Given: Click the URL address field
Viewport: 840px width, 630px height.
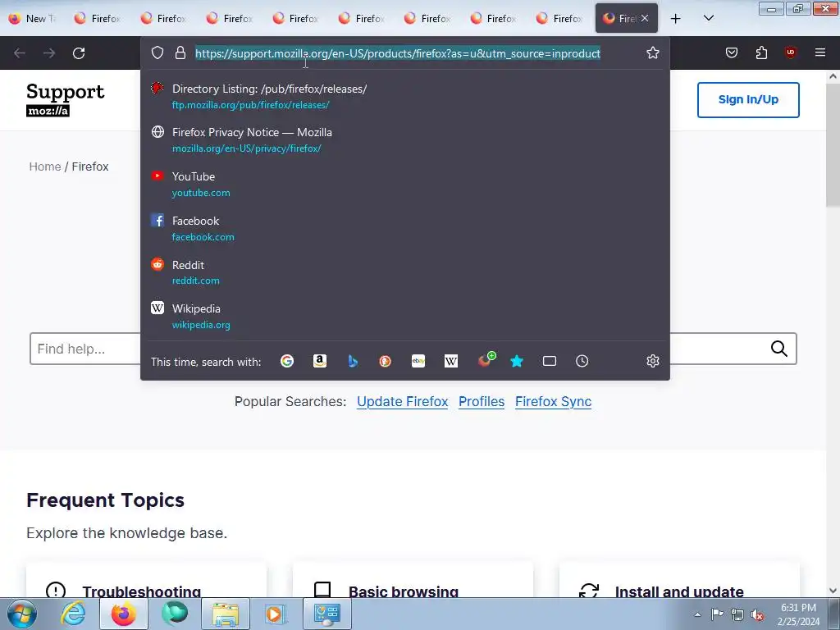Looking at the screenshot, I should pos(398,53).
